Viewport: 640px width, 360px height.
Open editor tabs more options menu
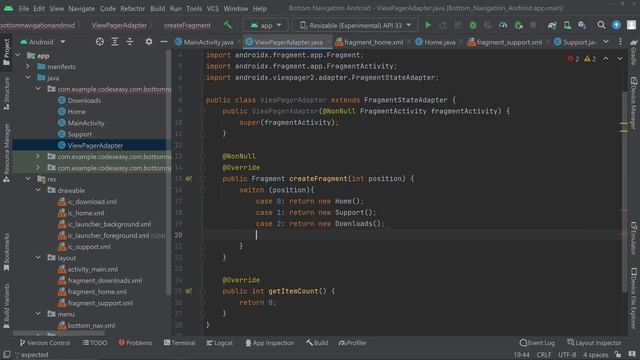click(x=620, y=42)
